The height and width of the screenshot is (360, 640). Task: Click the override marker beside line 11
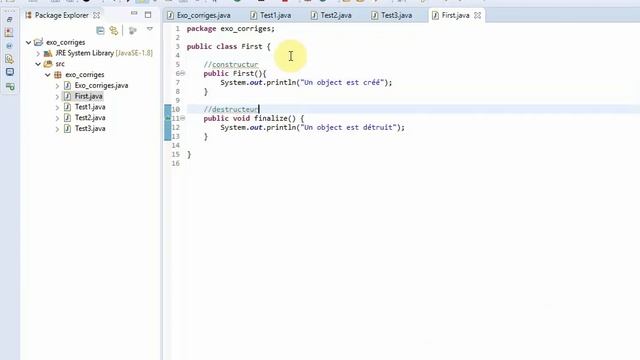[167, 118]
